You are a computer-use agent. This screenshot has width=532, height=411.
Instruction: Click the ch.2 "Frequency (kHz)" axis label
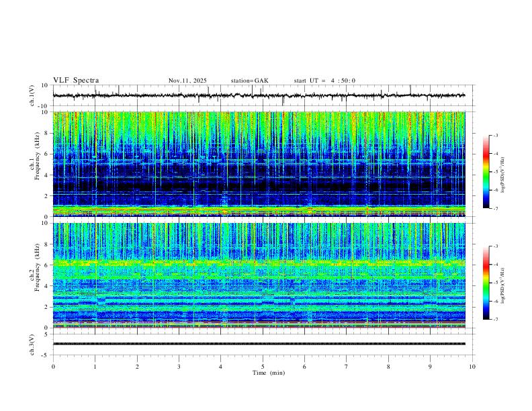37,267
